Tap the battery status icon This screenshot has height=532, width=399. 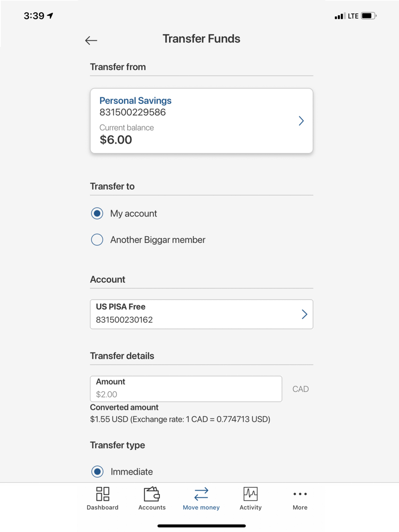coord(368,16)
